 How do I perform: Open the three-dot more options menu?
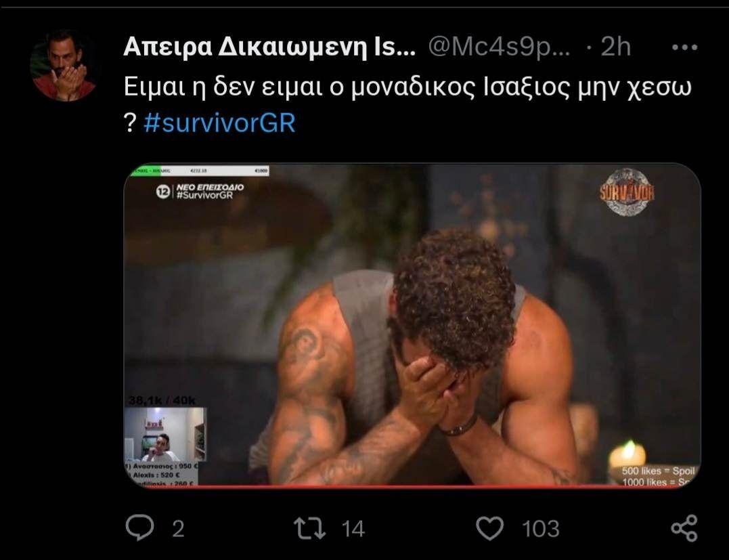(684, 47)
